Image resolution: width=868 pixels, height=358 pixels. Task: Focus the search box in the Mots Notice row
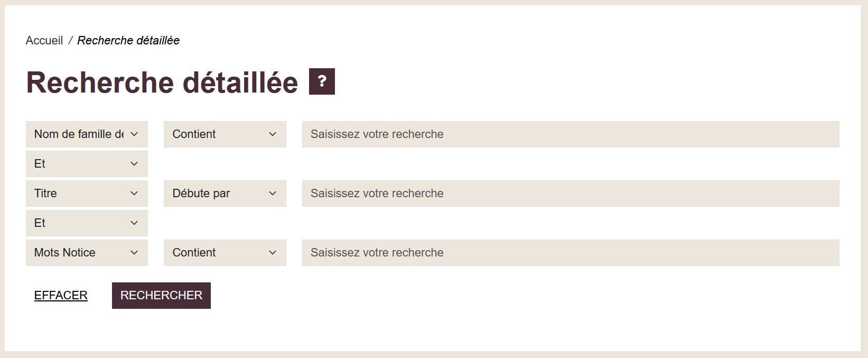click(571, 253)
